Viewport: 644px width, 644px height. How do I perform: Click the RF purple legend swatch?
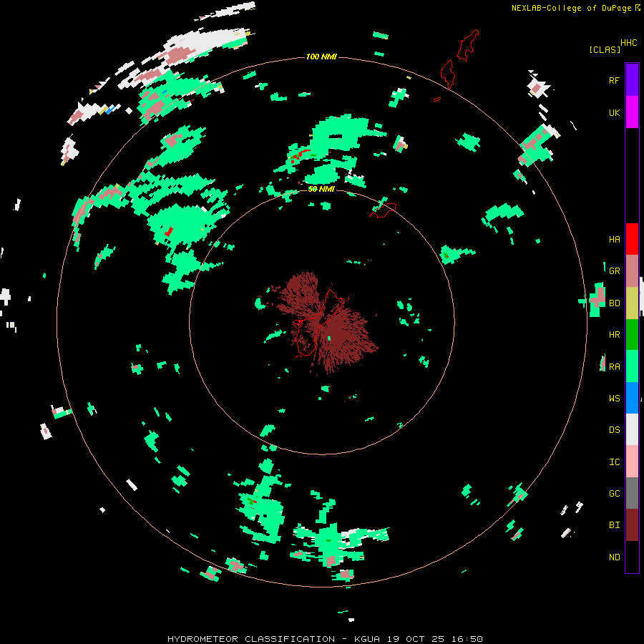[x=632, y=80]
